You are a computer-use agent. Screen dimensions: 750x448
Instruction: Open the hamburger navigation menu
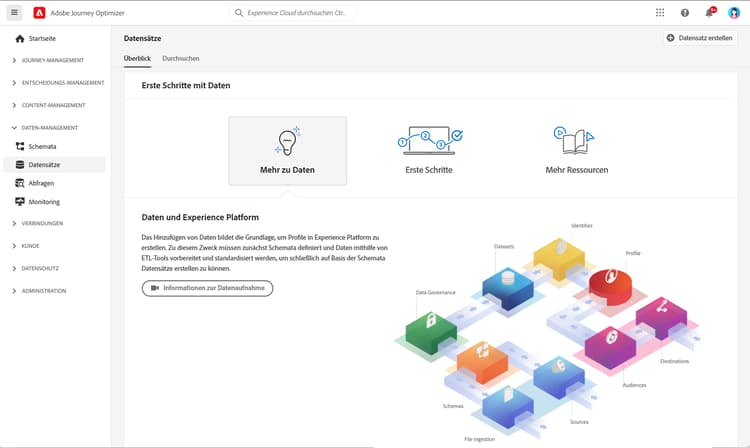[14, 12]
